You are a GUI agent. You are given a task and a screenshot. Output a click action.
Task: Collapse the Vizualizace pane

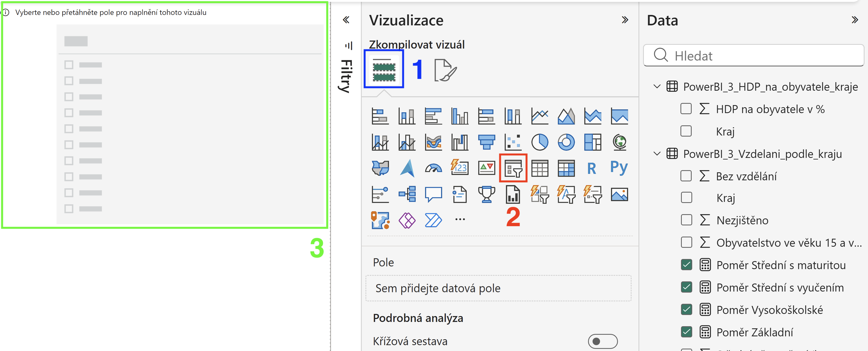click(x=625, y=20)
